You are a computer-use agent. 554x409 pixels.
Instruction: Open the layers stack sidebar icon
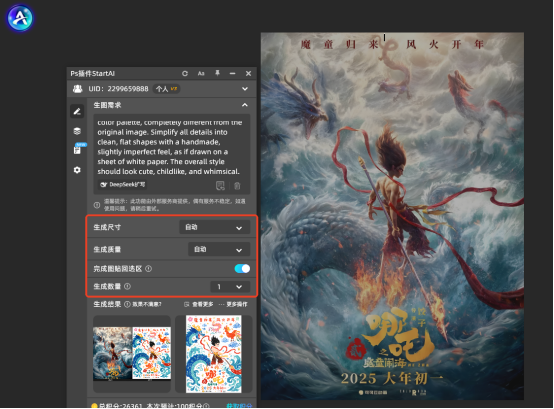coord(77,131)
